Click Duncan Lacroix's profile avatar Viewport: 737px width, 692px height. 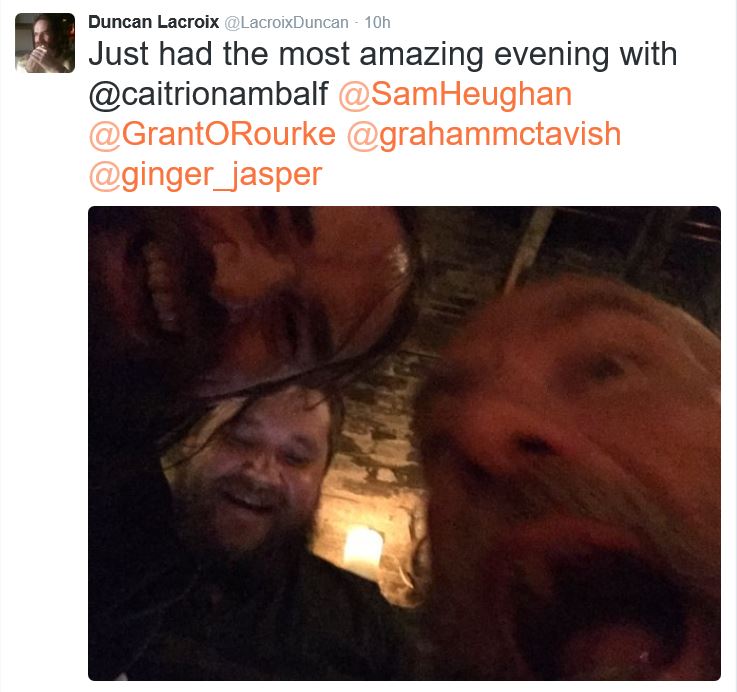[x=45, y=43]
